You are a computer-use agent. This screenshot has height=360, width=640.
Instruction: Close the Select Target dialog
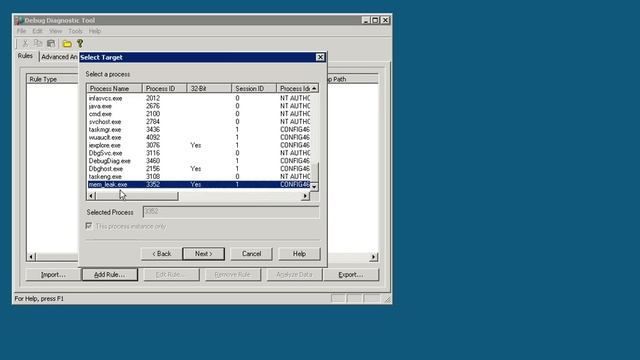pos(320,57)
